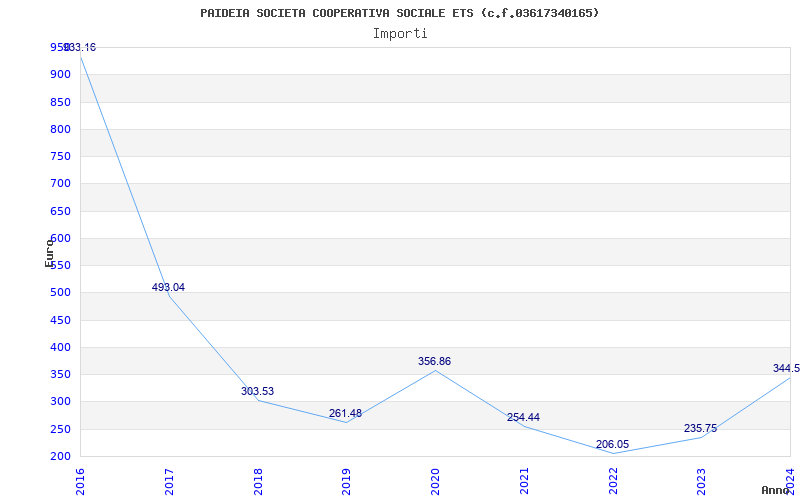The image size is (800, 500).
Task: Select the 303.53 data label
Action: (x=258, y=391)
